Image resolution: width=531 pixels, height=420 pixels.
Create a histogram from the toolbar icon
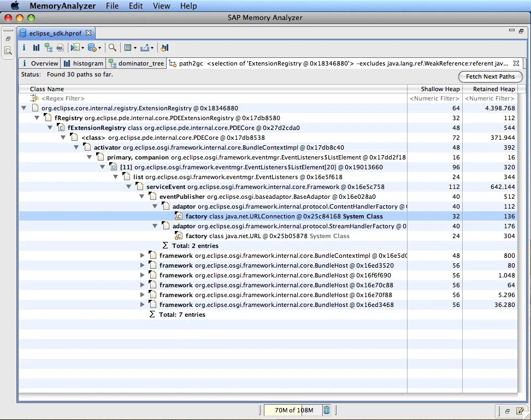click(36, 48)
